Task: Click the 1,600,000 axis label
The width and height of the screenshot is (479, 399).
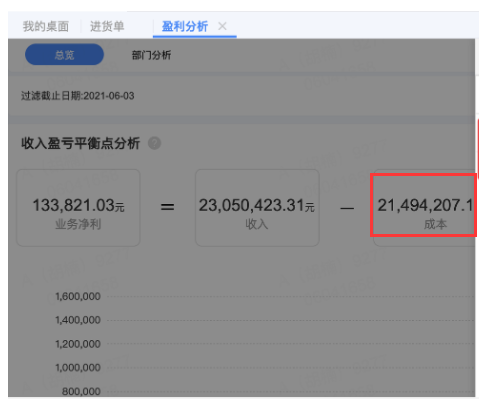Action: (x=78, y=296)
